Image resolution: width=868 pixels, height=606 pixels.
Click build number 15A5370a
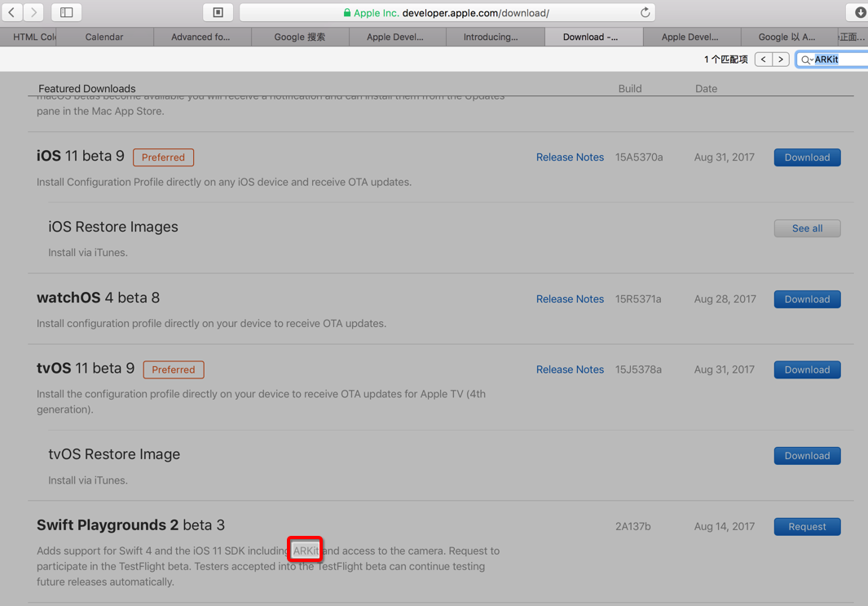pos(639,157)
